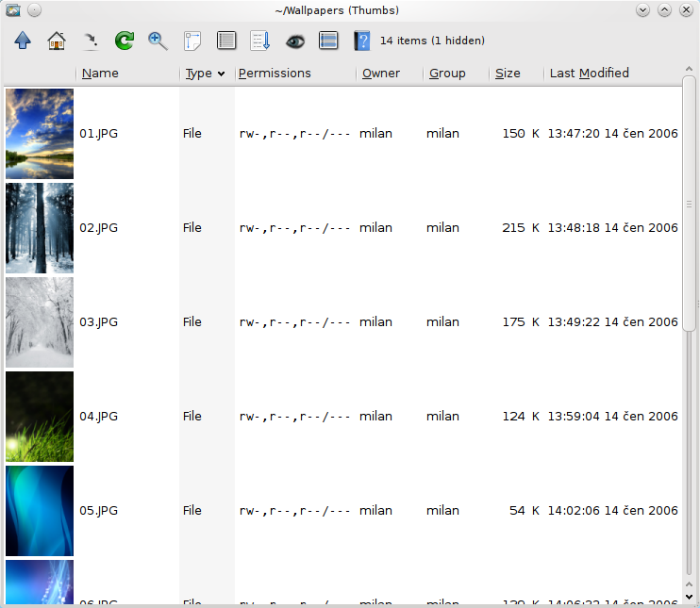Click the file name 03.JPG
This screenshot has width=700, height=608.
coord(99,321)
